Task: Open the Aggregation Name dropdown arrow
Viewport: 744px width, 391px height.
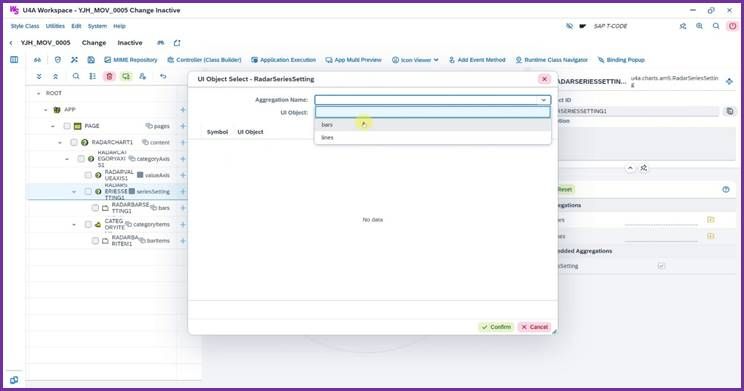Action: click(x=543, y=100)
